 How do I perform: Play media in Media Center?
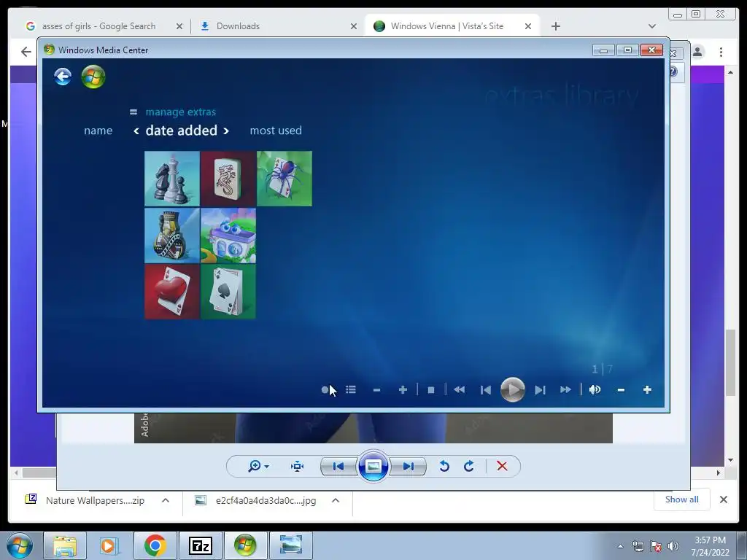[x=513, y=389]
